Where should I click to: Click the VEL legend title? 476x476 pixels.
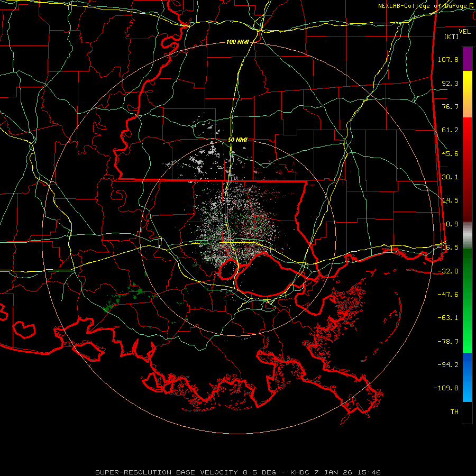click(464, 32)
